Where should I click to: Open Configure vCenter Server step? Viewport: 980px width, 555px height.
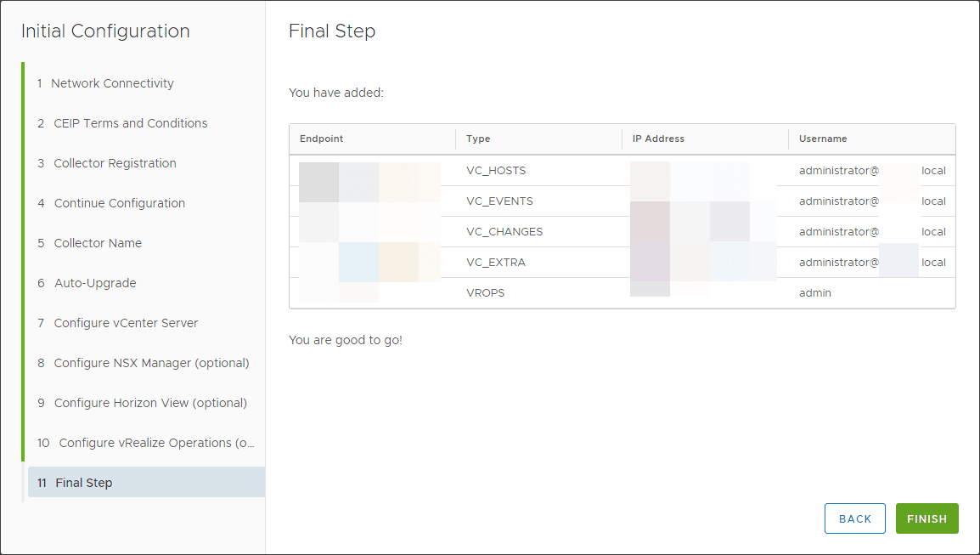coord(126,323)
